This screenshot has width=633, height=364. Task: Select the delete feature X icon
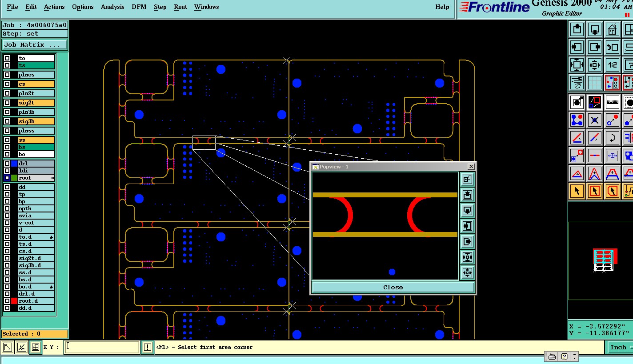(594, 120)
